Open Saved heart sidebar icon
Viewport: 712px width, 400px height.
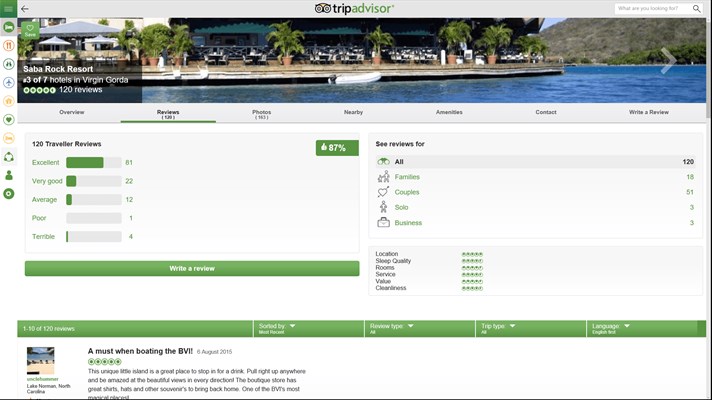(x=8, y=119)
